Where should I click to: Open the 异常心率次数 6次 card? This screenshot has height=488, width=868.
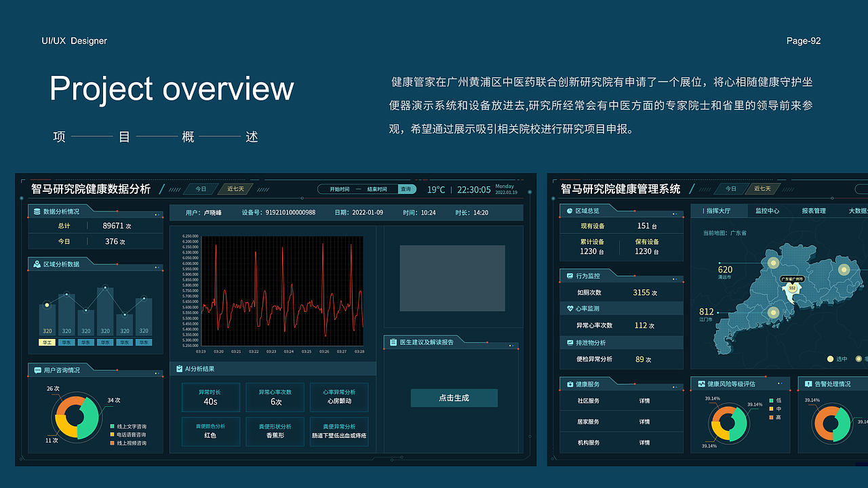(275, 397)
